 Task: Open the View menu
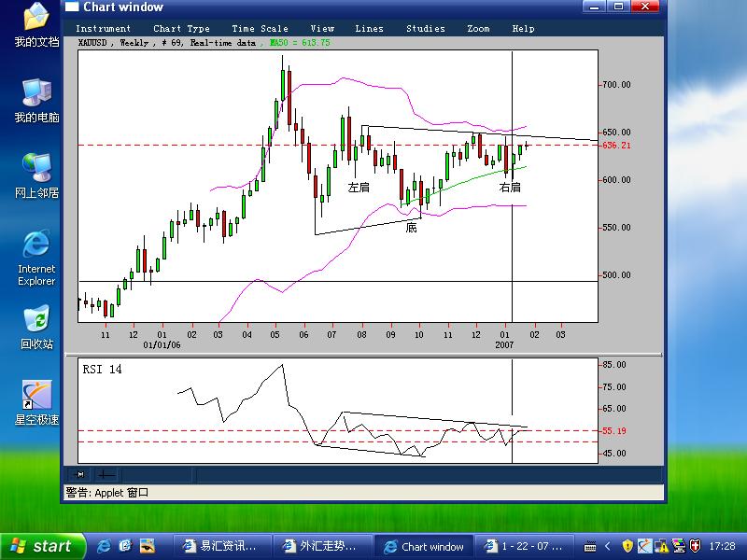(322, 29)
